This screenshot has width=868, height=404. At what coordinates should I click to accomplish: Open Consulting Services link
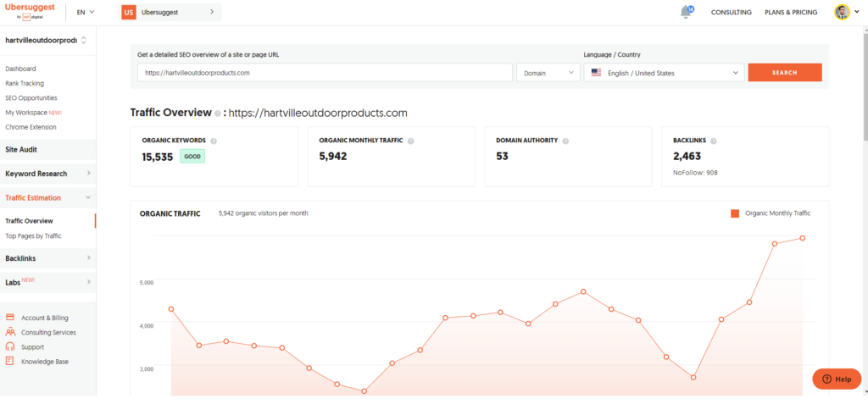pyautogui.click(x=48, y=333)
